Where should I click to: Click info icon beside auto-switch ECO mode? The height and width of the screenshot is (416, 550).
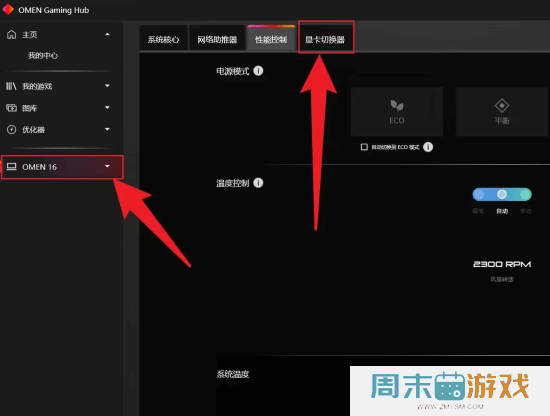pyautogui.click(x=428, y=147)
